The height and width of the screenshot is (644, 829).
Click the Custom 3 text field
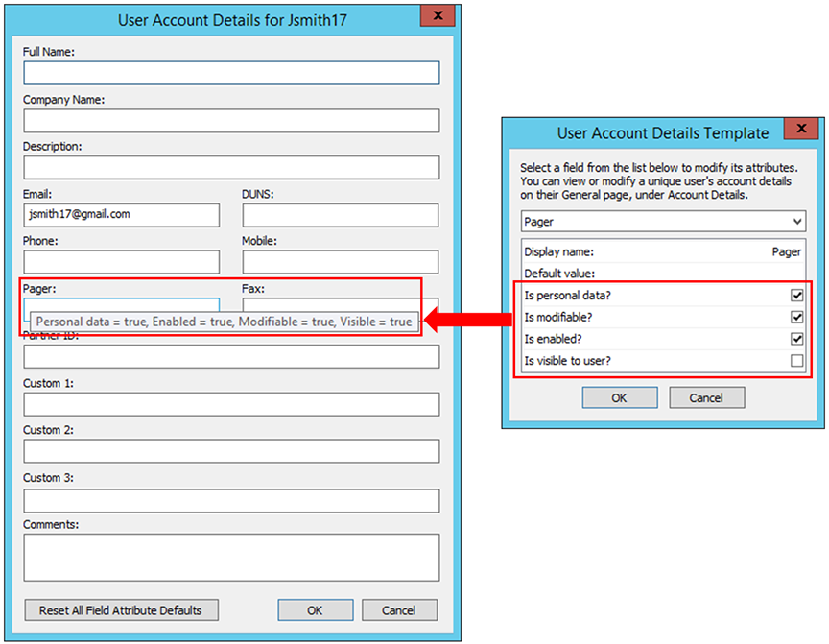(x=231, y=500)
